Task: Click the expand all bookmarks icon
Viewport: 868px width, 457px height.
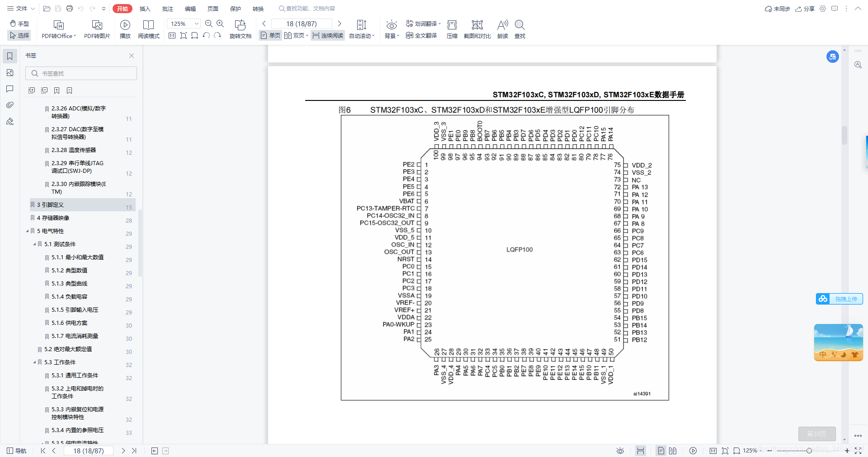Action: [32, 90]
